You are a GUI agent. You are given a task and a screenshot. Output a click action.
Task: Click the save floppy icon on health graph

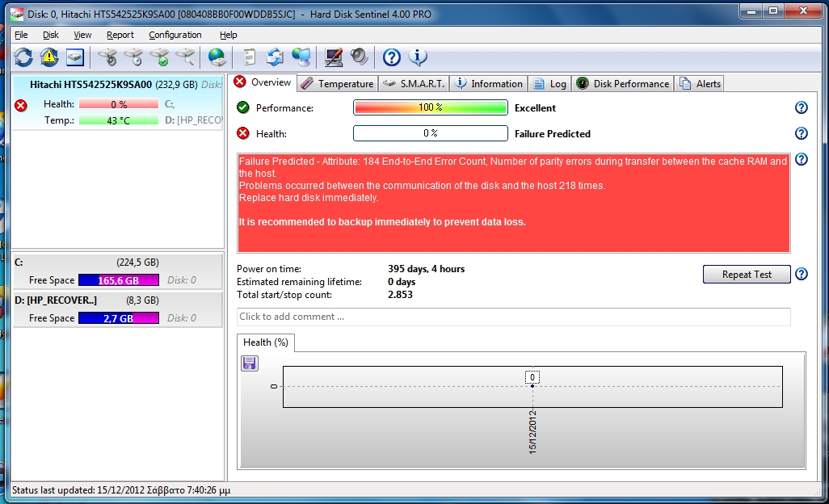(x=250, y=363)
